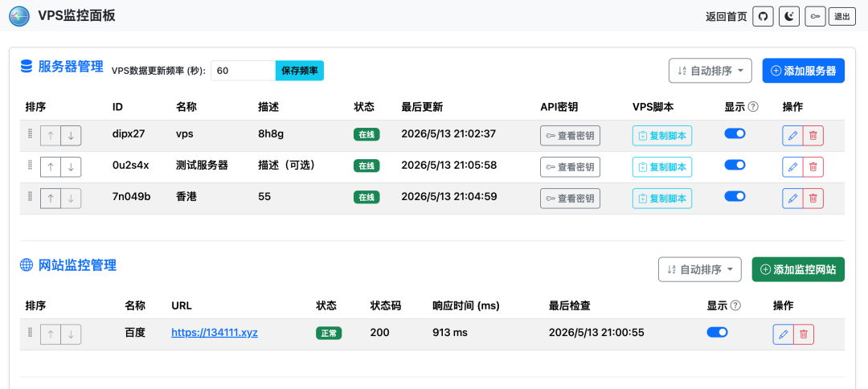Move server dipx27 up arrow
This screenshot has height=389, width=868.
click(51, 136)
